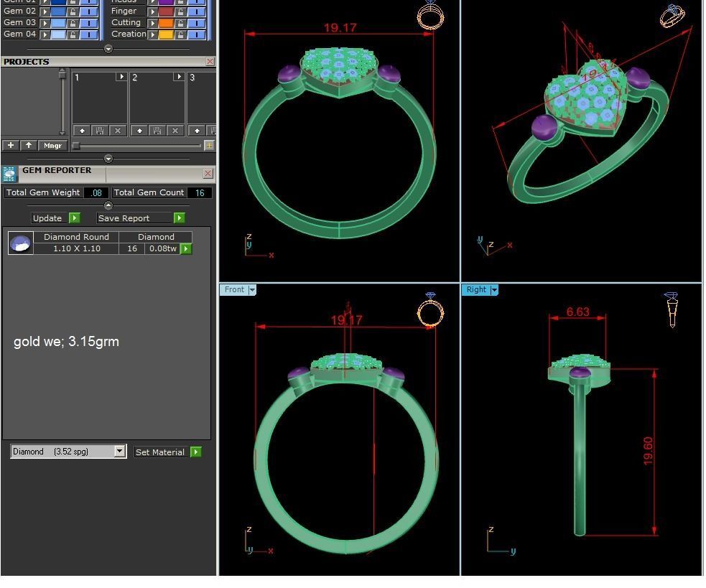Click the Finger red color swatch
The height and width of the screenshot is (588, 706).
pyautogui.click(x=166, y=11)
